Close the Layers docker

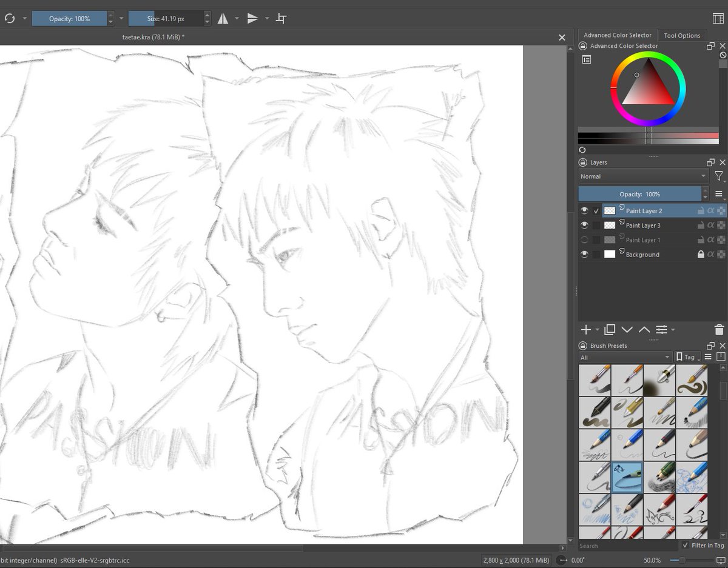722,162
